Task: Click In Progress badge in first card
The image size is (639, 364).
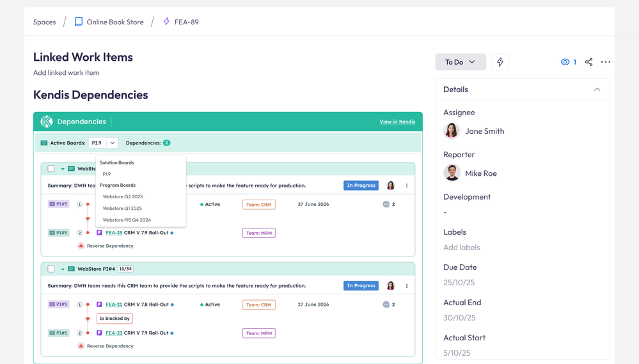Action: (361, 186)
